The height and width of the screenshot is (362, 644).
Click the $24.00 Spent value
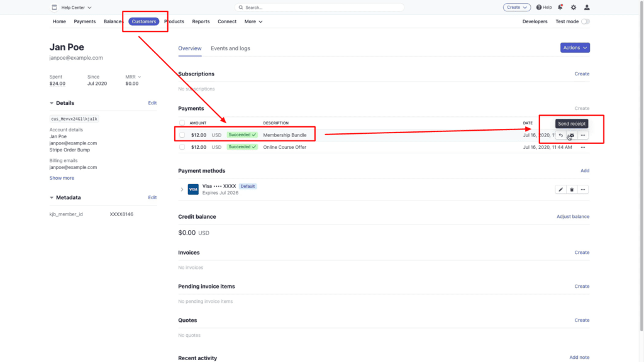click(x=57, y=84)
